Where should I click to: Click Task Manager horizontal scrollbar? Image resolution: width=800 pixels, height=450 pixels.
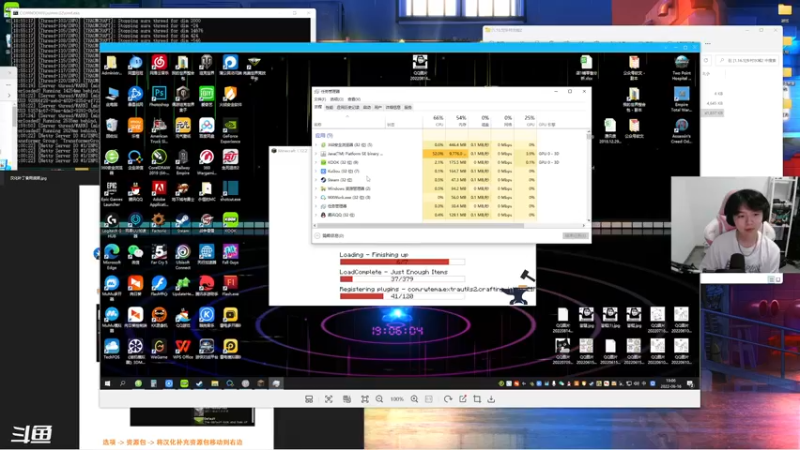(418, 225)
